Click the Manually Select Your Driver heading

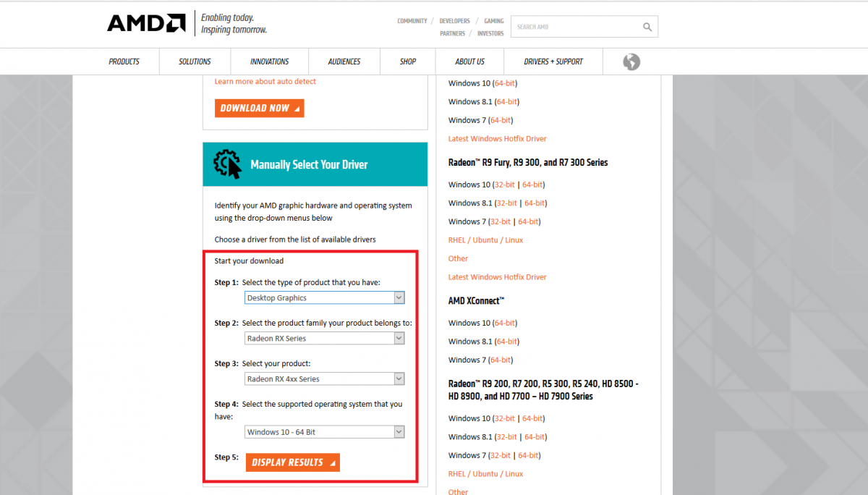click(309, 164)
